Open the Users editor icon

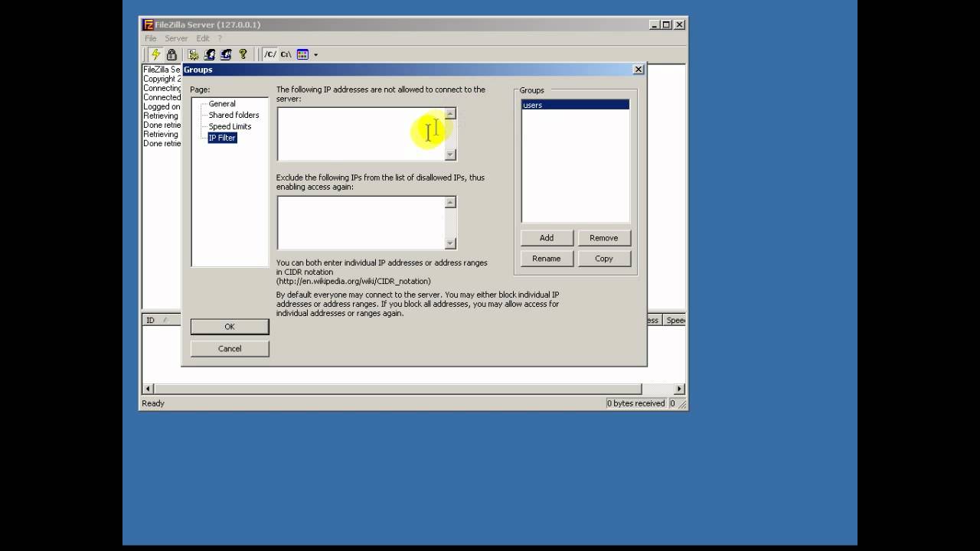pos(209,54)
